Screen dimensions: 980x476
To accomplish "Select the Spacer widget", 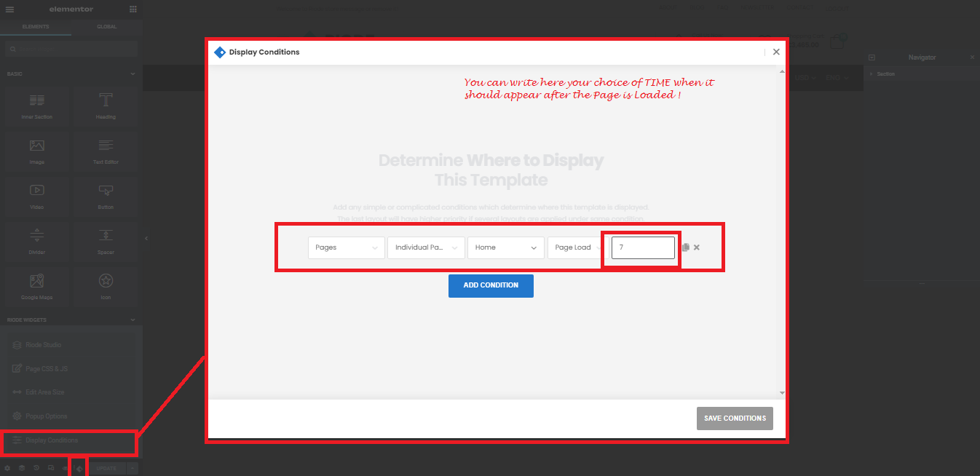I will [x=106, y=242].
